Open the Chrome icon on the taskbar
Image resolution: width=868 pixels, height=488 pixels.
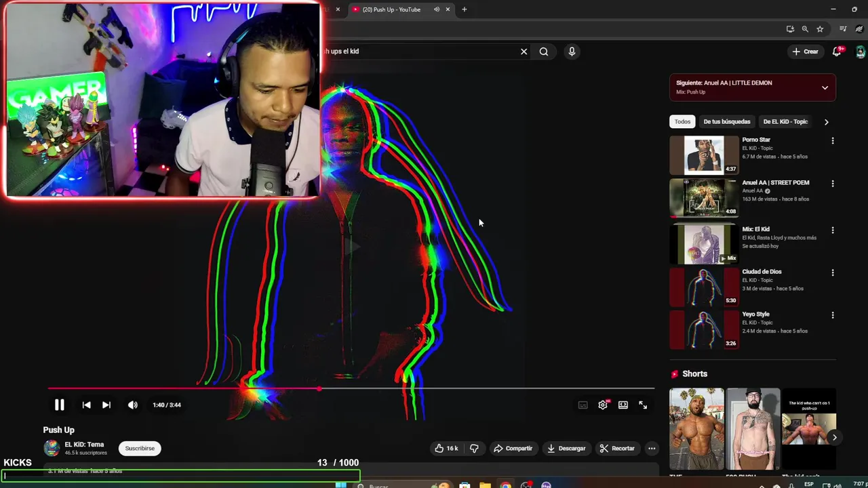tap(505, 485)
